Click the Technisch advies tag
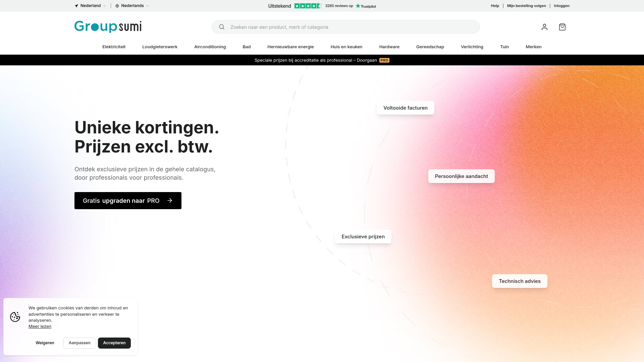 [520, 281]
